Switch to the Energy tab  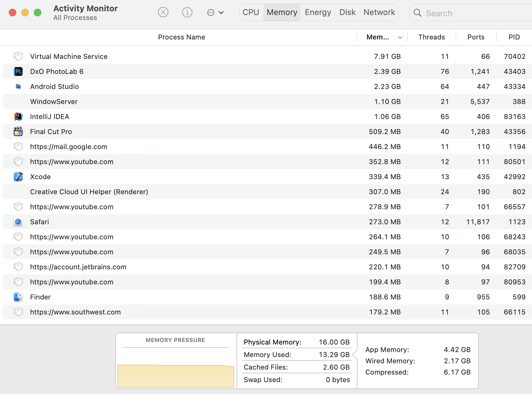click(318, 13)
